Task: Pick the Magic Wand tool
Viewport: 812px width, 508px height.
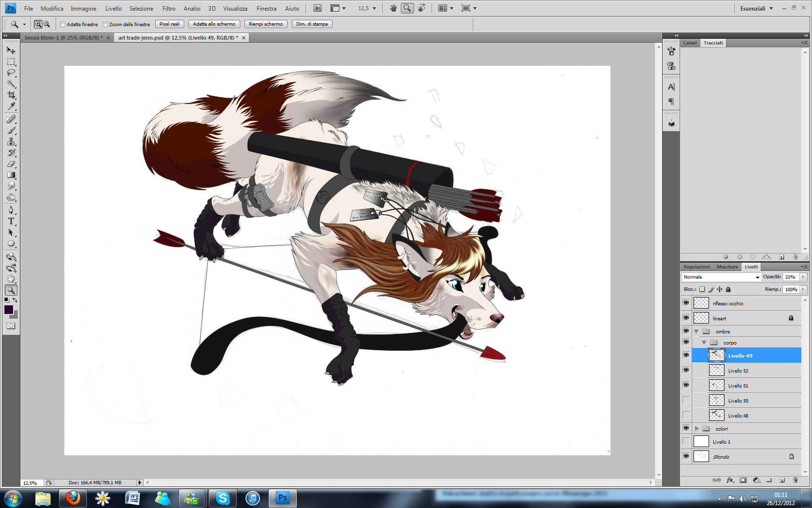Action: coord(11,84)
